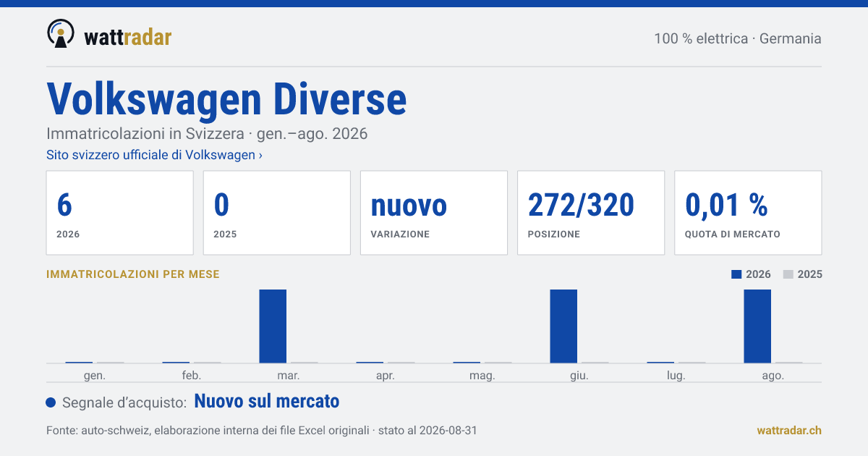Click the 100 % elettrica · Germania label
The height and width of the screenshot is (456, 868).
[x=738, y=38]
